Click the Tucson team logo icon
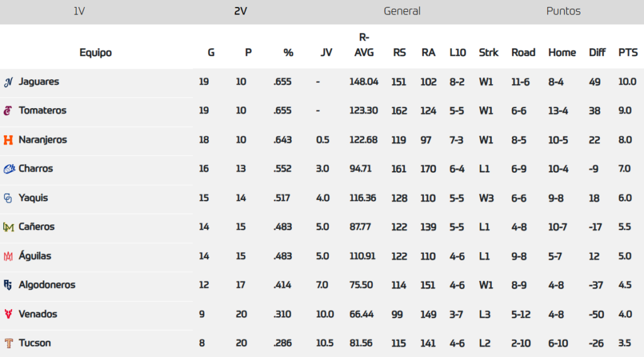This screenshot has width=644, height=357. click(x=8, y=343)
